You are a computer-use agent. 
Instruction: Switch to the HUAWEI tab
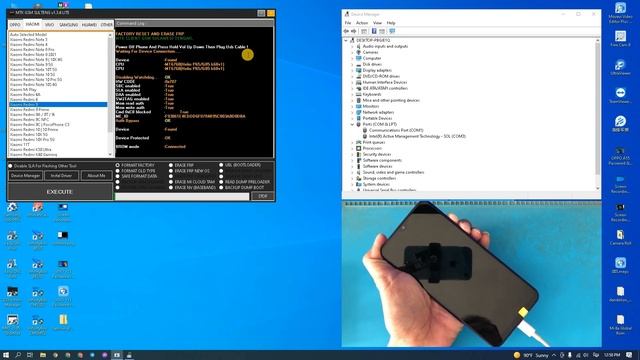click(x=89, y=25)
